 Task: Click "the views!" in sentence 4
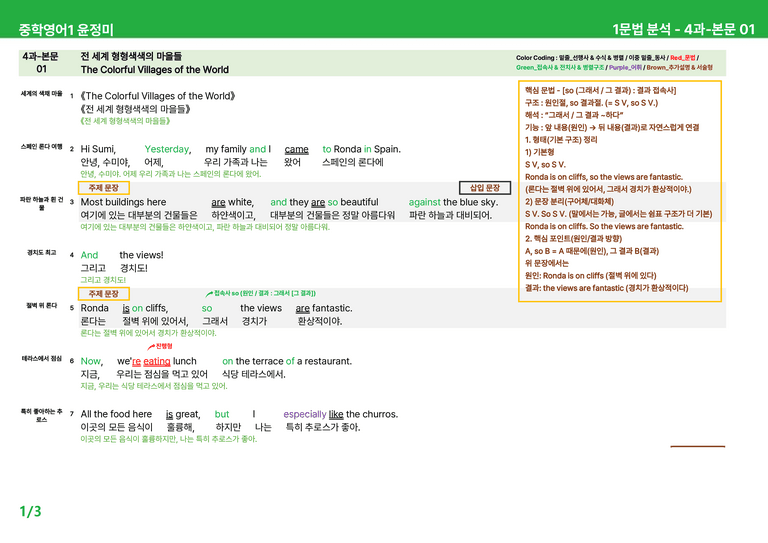[141, 255]
